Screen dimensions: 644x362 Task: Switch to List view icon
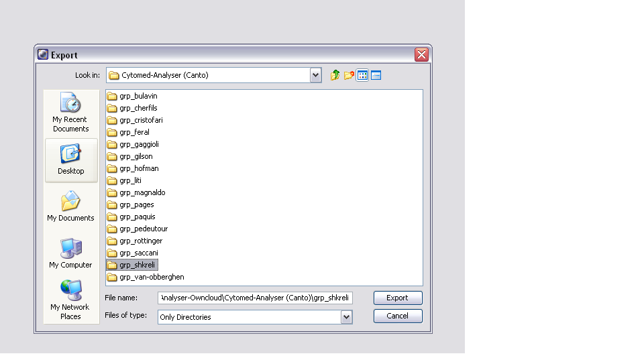(x=362, y=75)
